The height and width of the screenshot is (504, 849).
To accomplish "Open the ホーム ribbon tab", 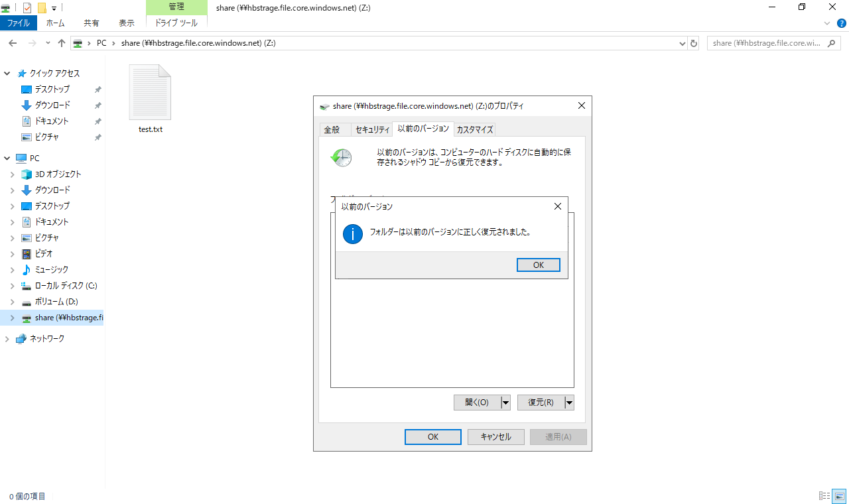I will [x=56, y=23].
